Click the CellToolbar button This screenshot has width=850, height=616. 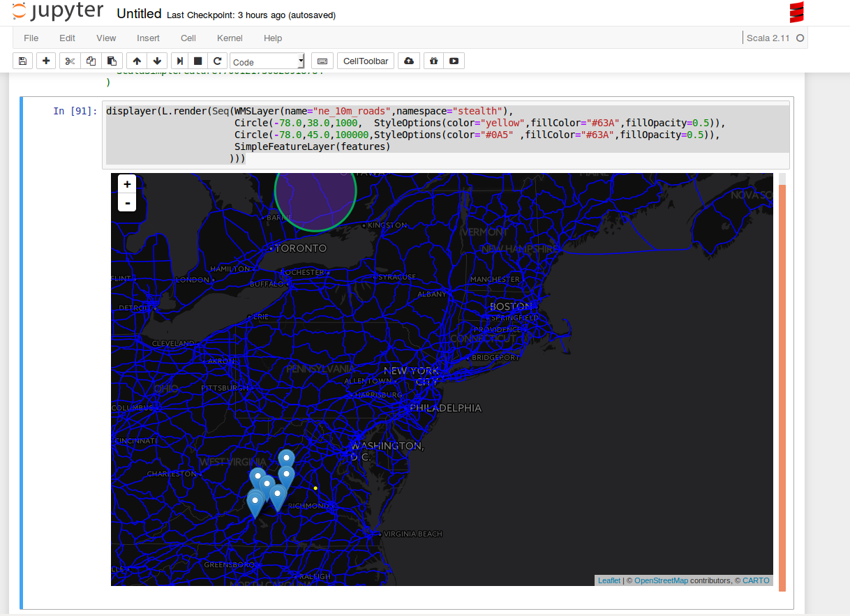(365, 61)
